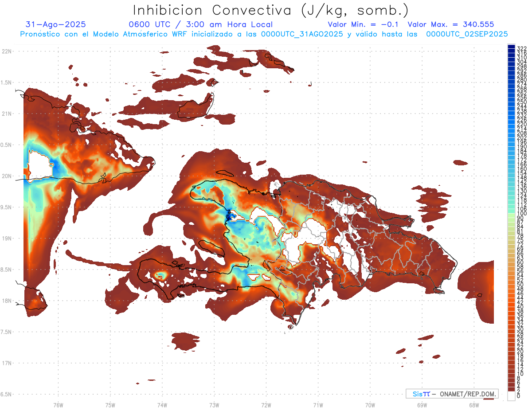The height and width of the screenshot is (411, 532).
Task: Pick the darkest blue band atop the color scale
Action: tap(511, 47)
